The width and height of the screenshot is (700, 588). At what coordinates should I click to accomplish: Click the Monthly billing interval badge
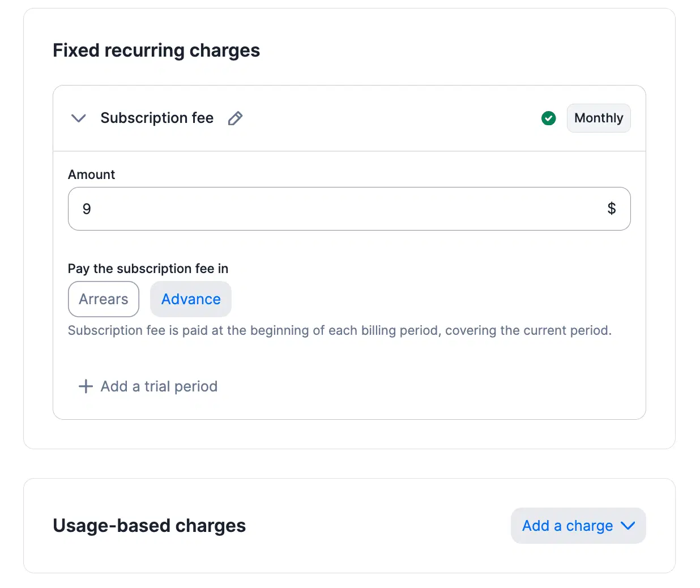tap(598, 118)
